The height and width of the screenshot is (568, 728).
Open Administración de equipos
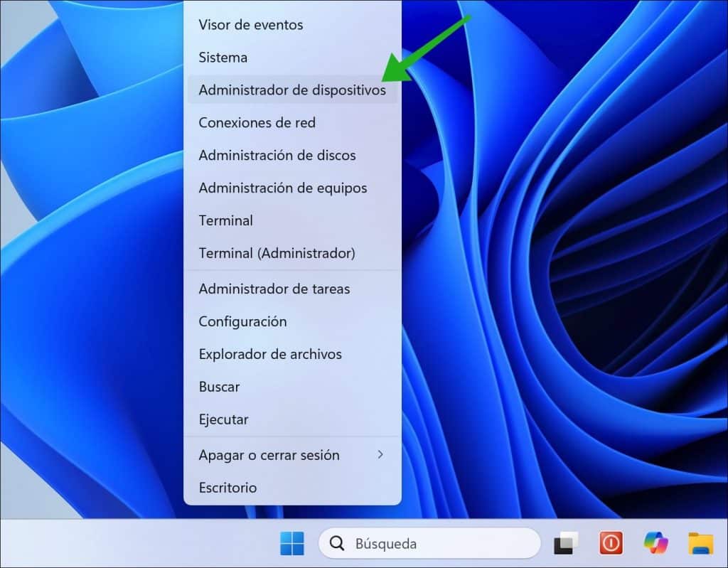292,188
